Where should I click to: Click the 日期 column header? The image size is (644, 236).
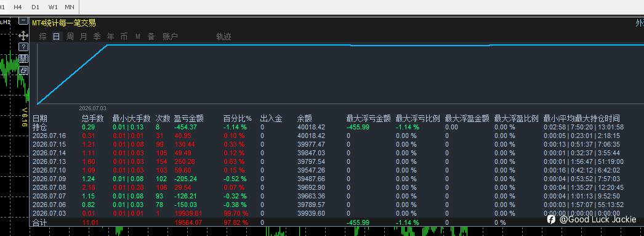point(40,119)
